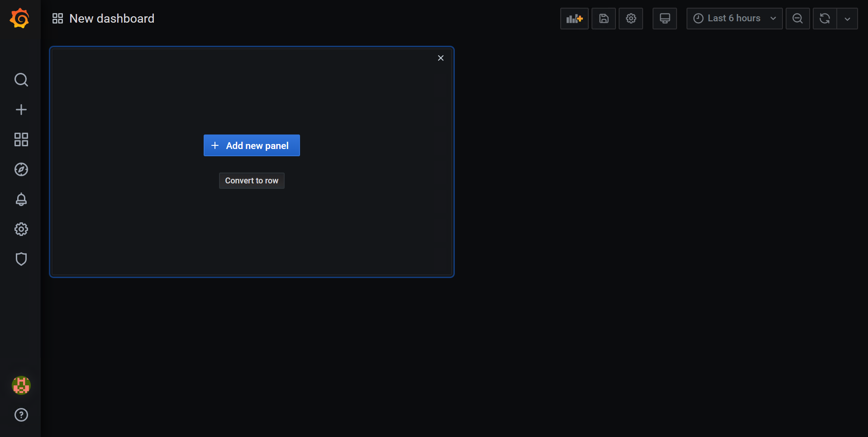Click the Grafana logo home icon

click(20, 19)
